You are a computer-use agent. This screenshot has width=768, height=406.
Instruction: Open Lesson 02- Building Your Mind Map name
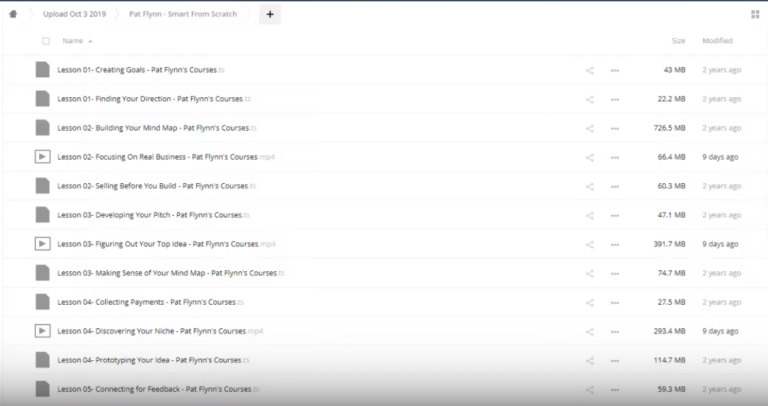click(x=157, y=128)
